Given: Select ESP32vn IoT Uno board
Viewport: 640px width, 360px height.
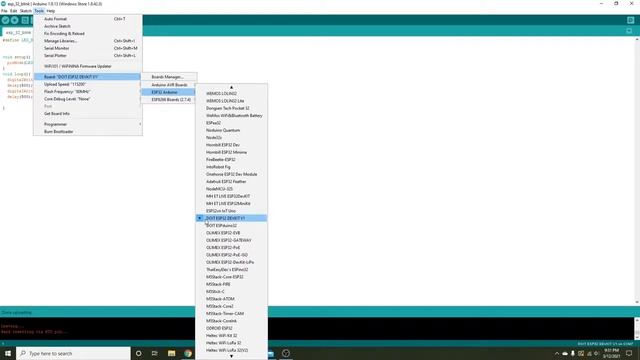Looking at the screenshot, I should [231, 211].
